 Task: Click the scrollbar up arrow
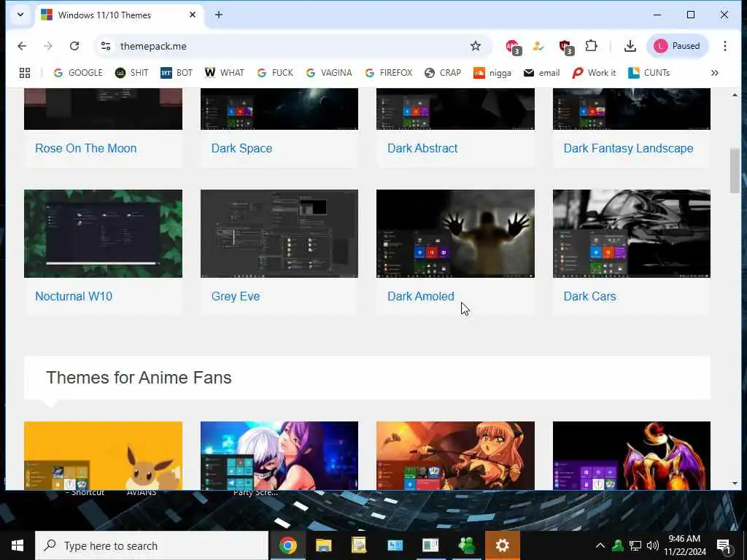pos(735,96)
